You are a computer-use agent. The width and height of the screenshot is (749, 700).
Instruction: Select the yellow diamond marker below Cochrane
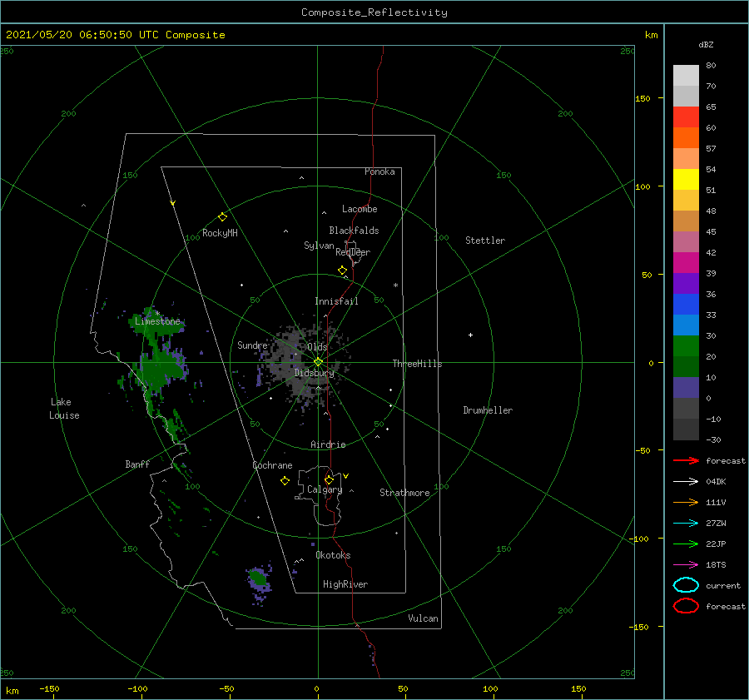pyautogui.click(x=285, y=481)
